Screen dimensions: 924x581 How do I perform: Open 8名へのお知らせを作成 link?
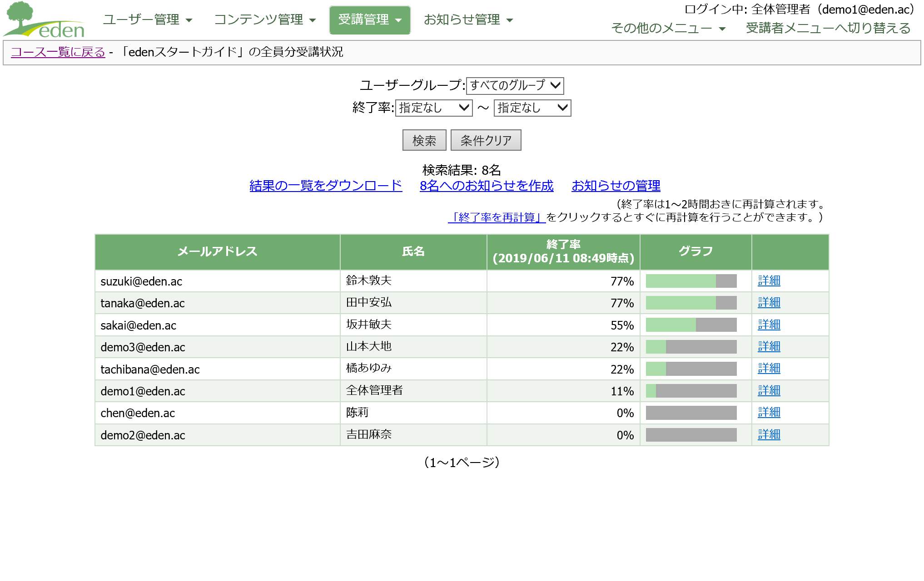[x=487, y=186]
